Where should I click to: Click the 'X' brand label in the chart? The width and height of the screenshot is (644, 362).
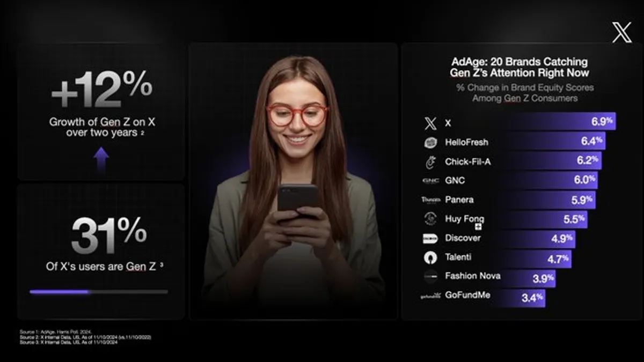(448, 123)
